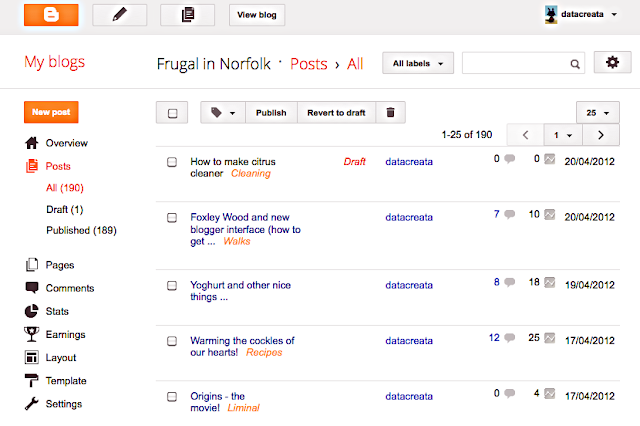This screenshot has width=640, height=426.
Task: Open Template in the sidebar
Action: [x=66, y=381]
